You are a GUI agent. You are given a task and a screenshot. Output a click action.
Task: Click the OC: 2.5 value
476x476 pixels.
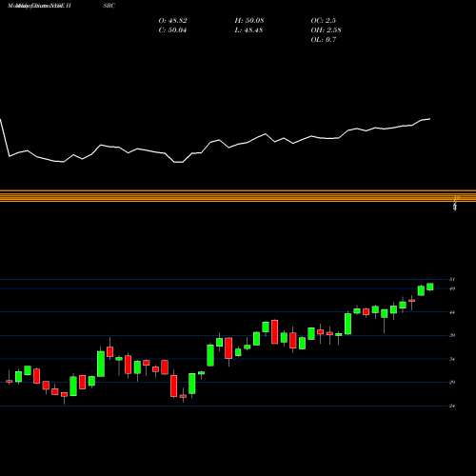coord(323,21)
